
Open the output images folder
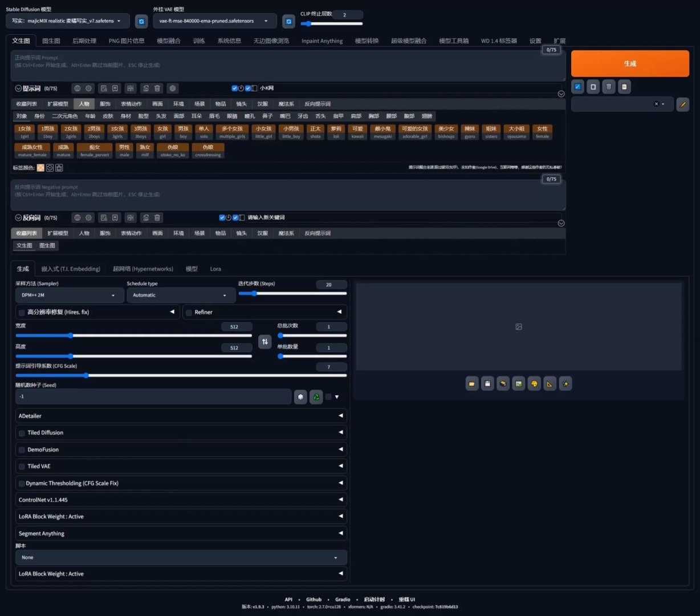pos(472,384)
